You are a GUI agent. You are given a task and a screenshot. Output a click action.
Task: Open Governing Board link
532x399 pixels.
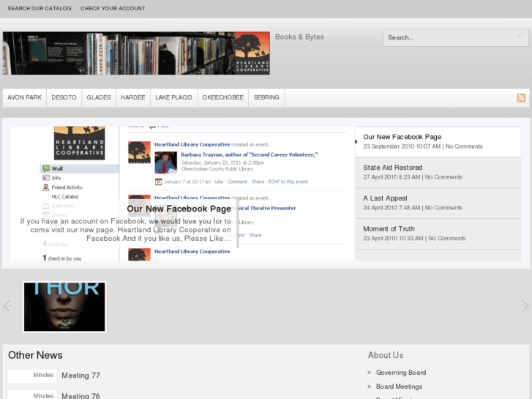click(401, 373)
